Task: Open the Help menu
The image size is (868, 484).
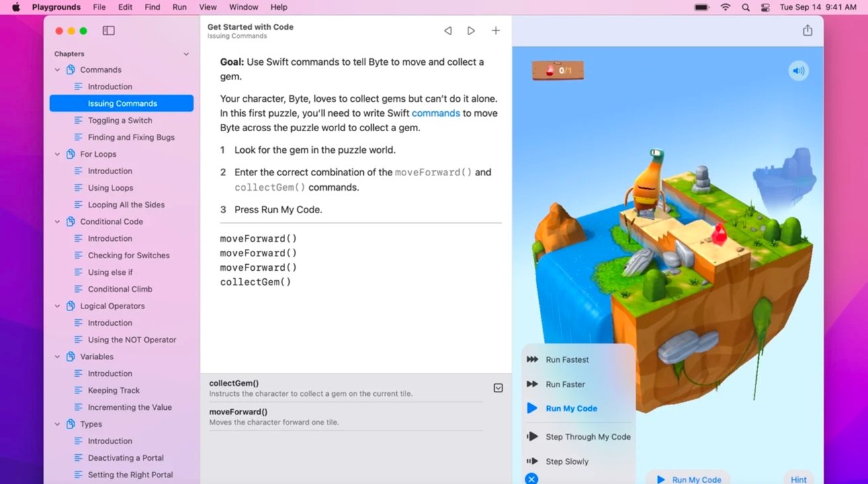Action: pyautogui.click(x=279, y=7)
